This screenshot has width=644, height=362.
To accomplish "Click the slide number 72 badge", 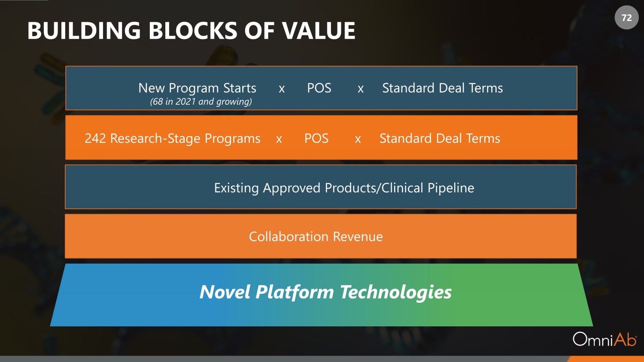I will pos(626,18).
